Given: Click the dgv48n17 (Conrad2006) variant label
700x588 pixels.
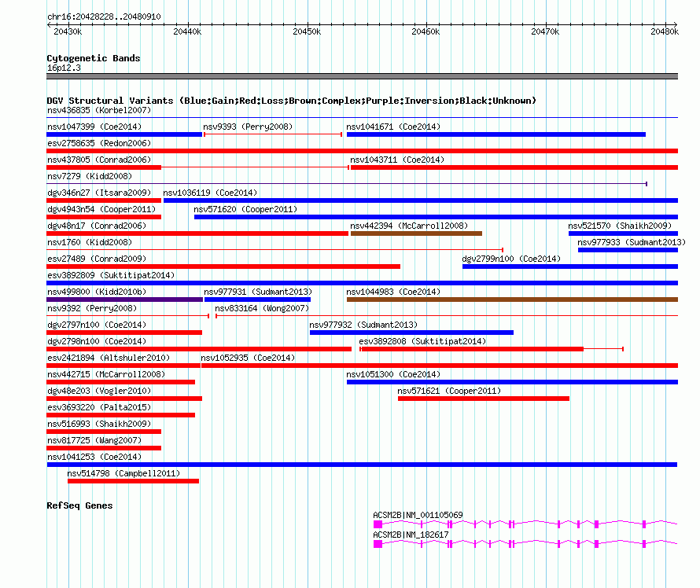Looking at the screenshot, I should (x=97, y=226).
